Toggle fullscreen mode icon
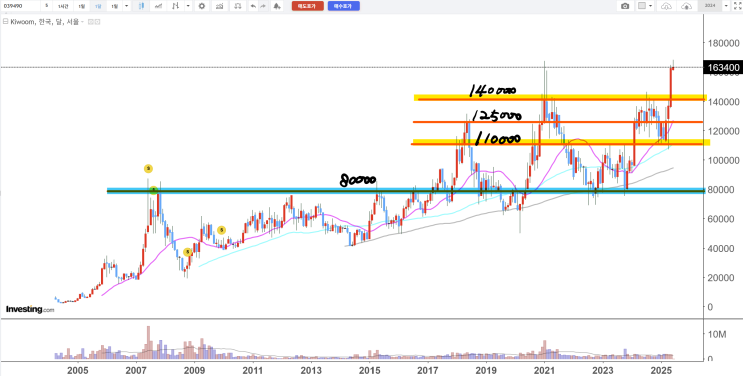 (x=738, y=6)
